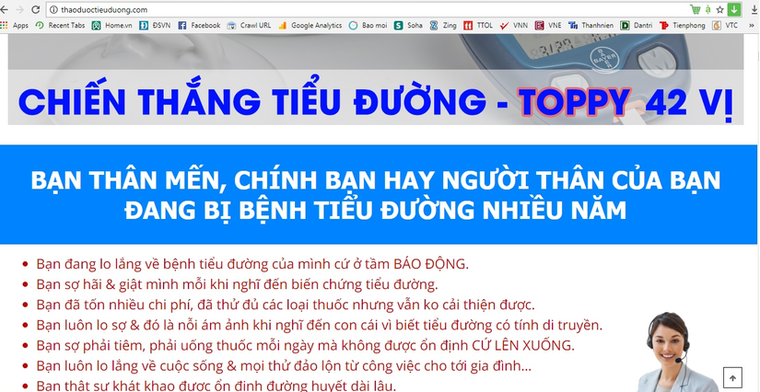Open the downloads icon at the toolbar edge
The height and width of the screenshot is (392, 760).
[x=754, y=9]
